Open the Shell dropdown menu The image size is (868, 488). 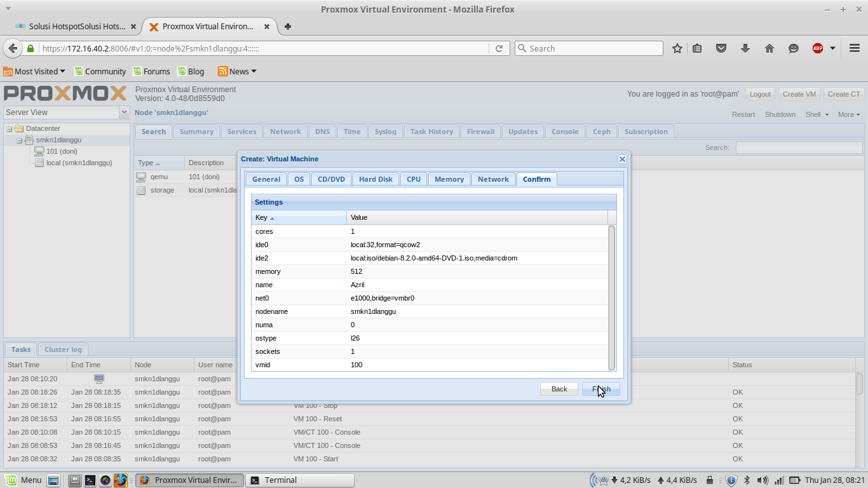click(x=817, y=114)
